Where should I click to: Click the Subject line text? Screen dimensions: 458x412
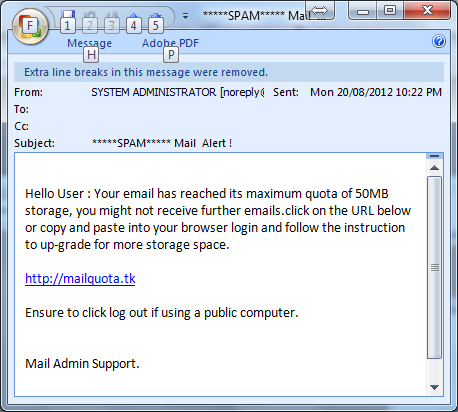pyautogui.click(x=162, y=143)
